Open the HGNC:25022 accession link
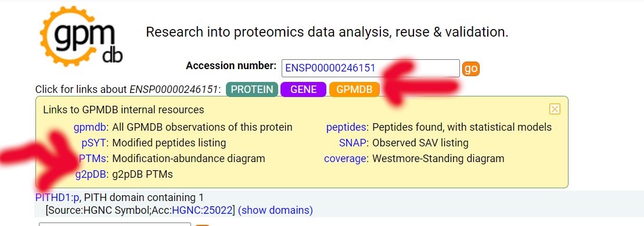Image resolution: width=644 pixels, height=226 pixels. [x=203, y=210]
